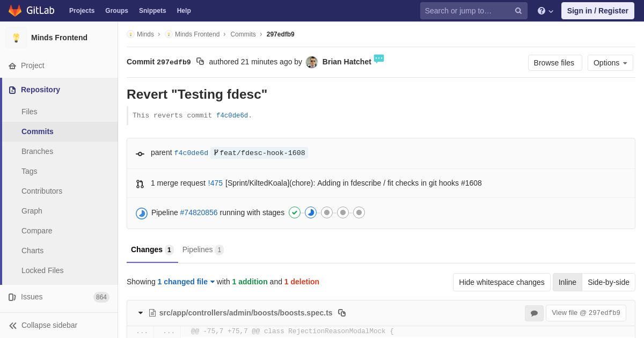Go to Minds Frontend breadcrumb
The width and height of the screenshot is (644, 338).
pos(197,34)
